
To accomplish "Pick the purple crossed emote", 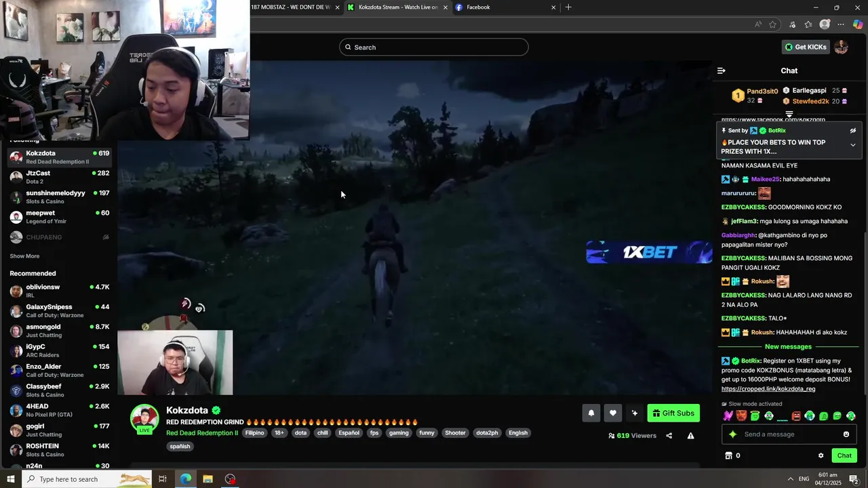I will click(728, 416).
